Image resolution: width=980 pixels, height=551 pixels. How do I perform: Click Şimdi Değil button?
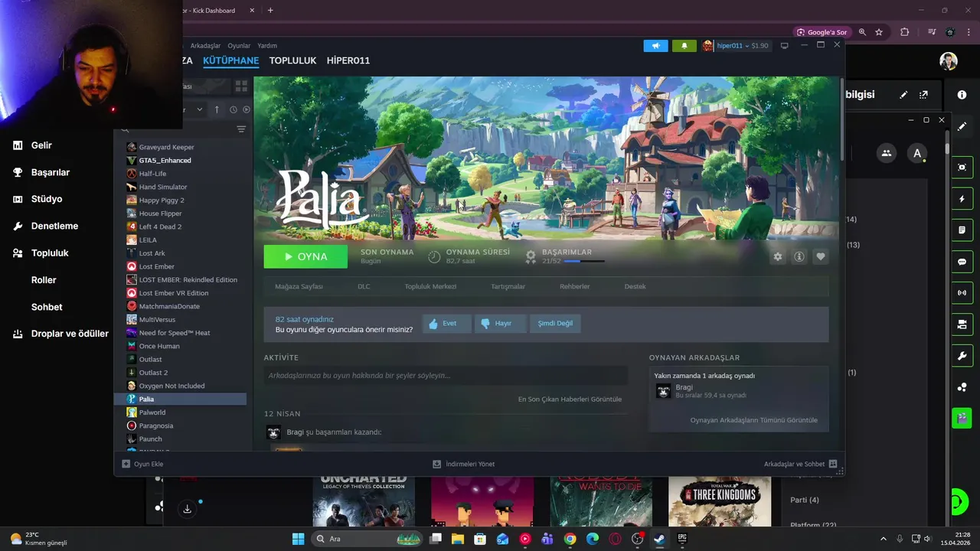tap(555, 323)
